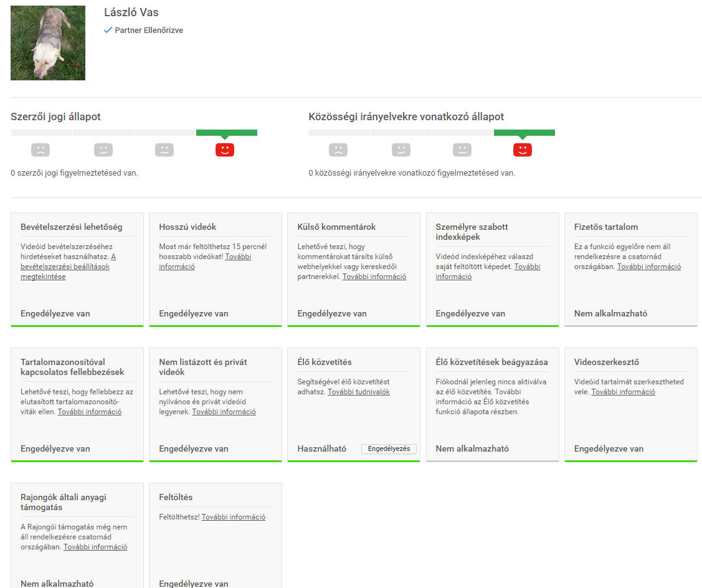Image resolution: width=702 pixels, height=588 pixels.
Task: Click the Élő közvetítések beágyazása card title
Action: click(x=491, y=363)
